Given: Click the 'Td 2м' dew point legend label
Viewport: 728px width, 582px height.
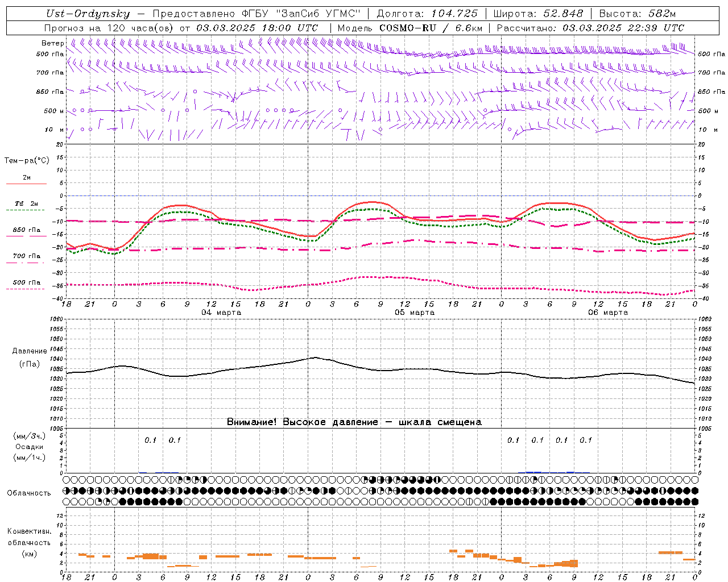Looking at the screenshot, I should [x=27, y=203].
